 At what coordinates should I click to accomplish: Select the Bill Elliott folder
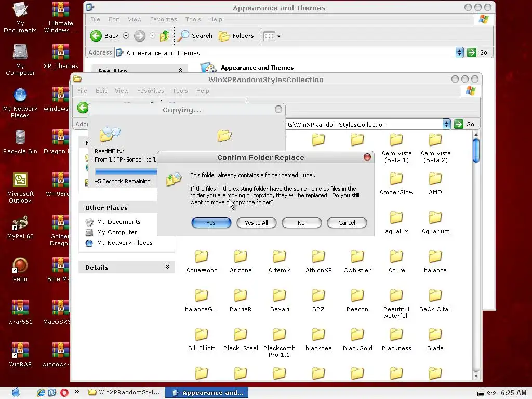point(202,340)
